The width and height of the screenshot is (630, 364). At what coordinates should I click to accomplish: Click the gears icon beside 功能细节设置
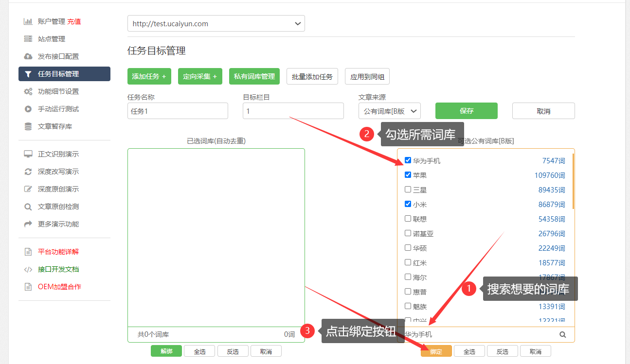(28, 91)
